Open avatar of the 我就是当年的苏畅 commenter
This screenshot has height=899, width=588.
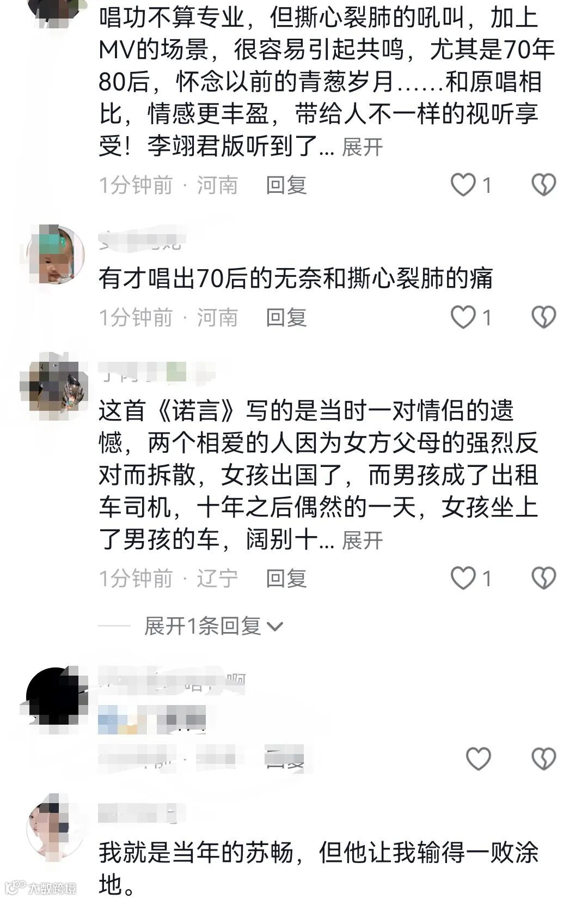(56, 828)
